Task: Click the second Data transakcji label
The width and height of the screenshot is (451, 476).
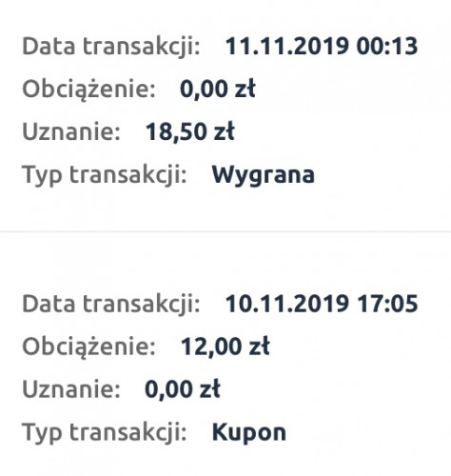Action: click(x=111, y=305)
